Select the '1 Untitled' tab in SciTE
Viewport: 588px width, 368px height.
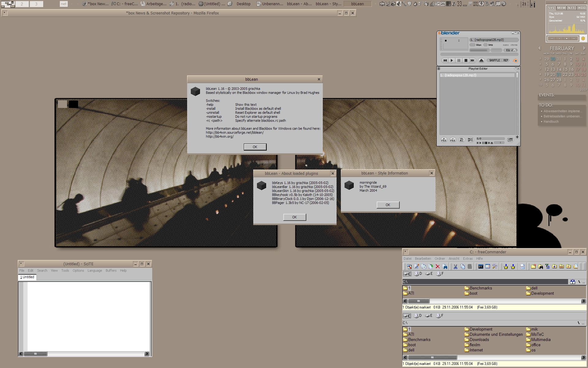pyautogui.click(x=27, y=277)
